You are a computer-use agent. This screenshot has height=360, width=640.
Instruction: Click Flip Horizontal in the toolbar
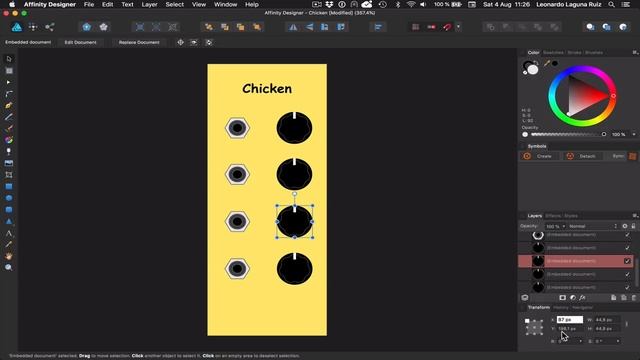click(293, 27)
